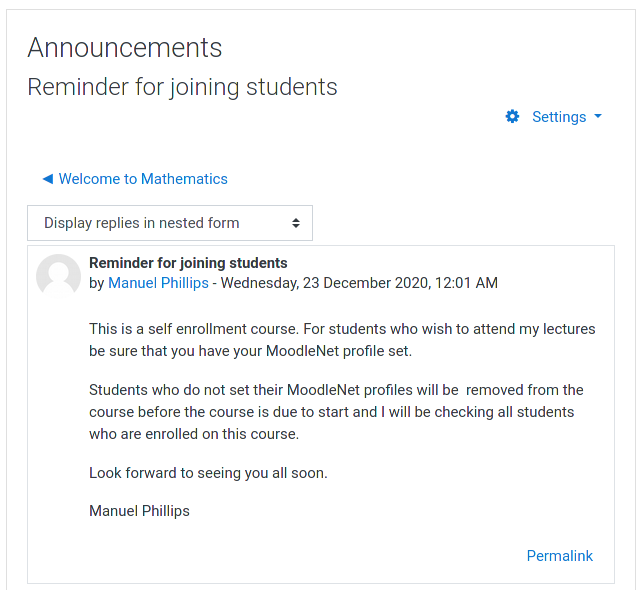Click the bold post subject line

pos(188,263)
